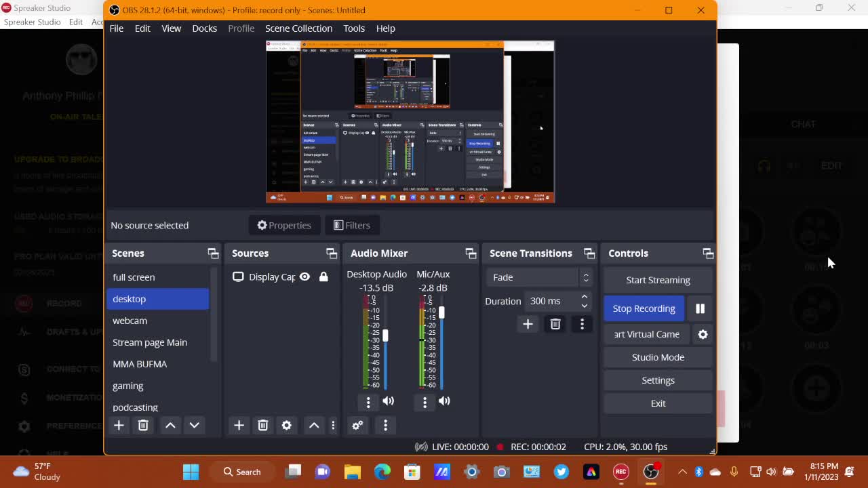The width and height of the screenshot is (868, 488).
Task: Select the webcam scene
Action: 158,321
